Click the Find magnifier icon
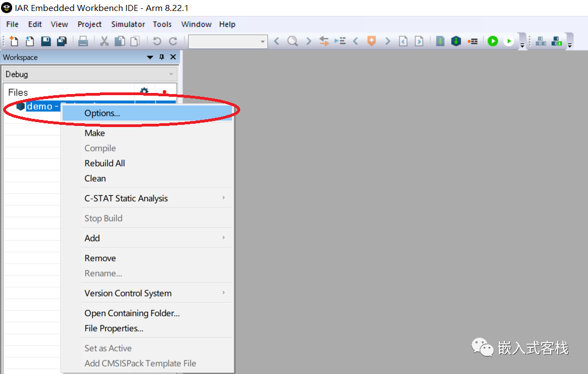 tap(292, 41)
